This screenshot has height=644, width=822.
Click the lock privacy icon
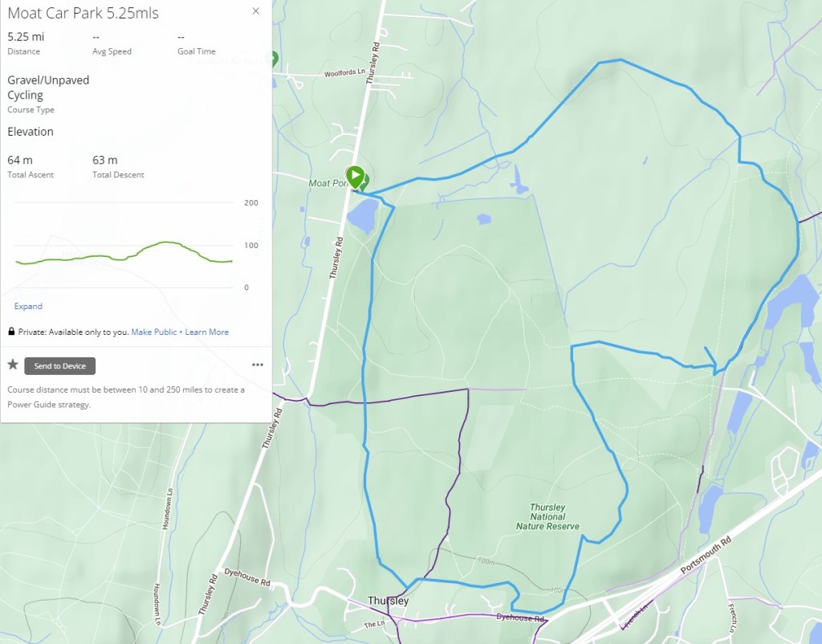pyautogui.click(x=11, y=332)
